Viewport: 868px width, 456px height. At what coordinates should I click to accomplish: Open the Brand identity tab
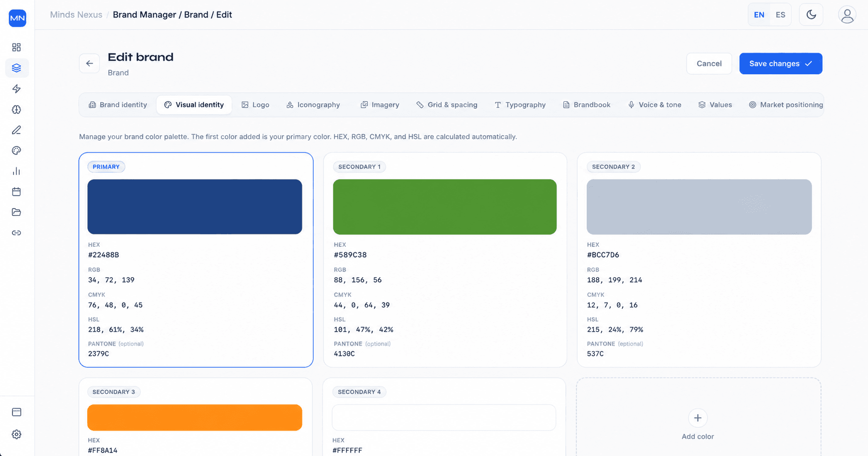(x=118, y=105)
